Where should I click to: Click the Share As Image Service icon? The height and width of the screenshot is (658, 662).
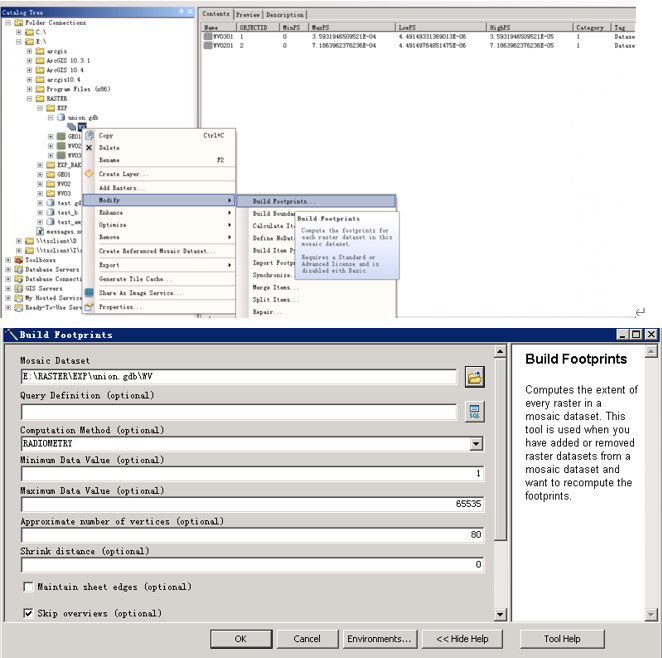89,292
